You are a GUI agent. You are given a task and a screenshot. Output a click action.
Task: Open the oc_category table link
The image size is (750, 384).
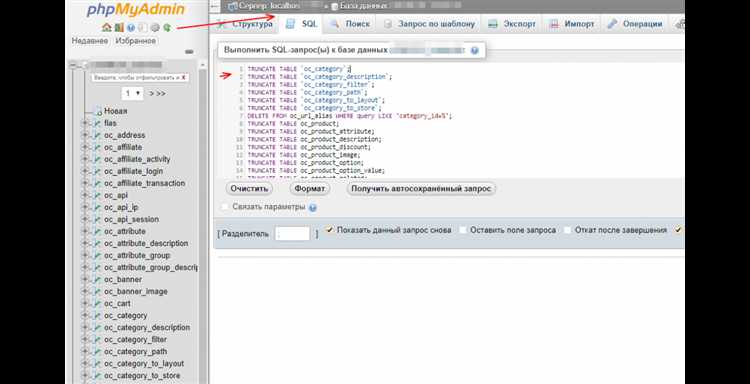(126, 316)
